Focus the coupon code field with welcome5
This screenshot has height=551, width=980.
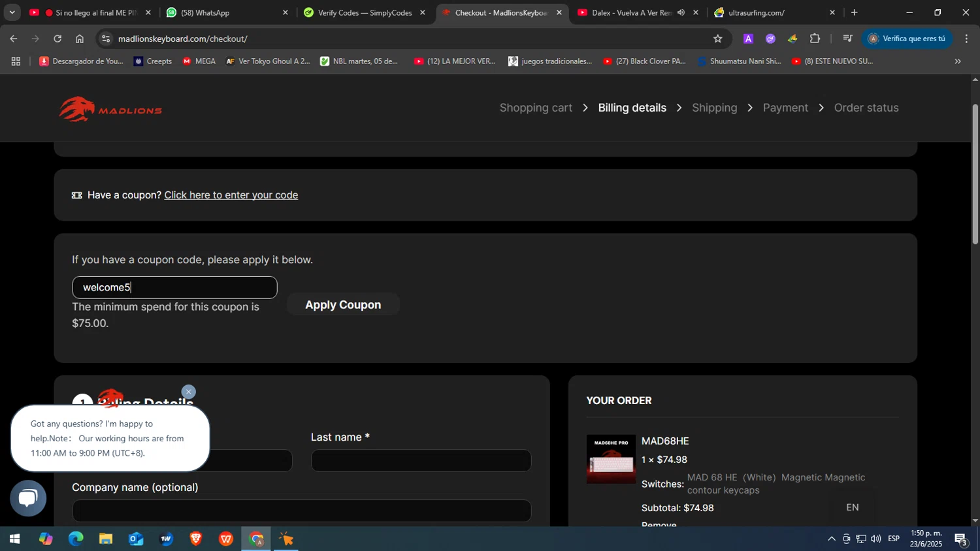point(174,287)
